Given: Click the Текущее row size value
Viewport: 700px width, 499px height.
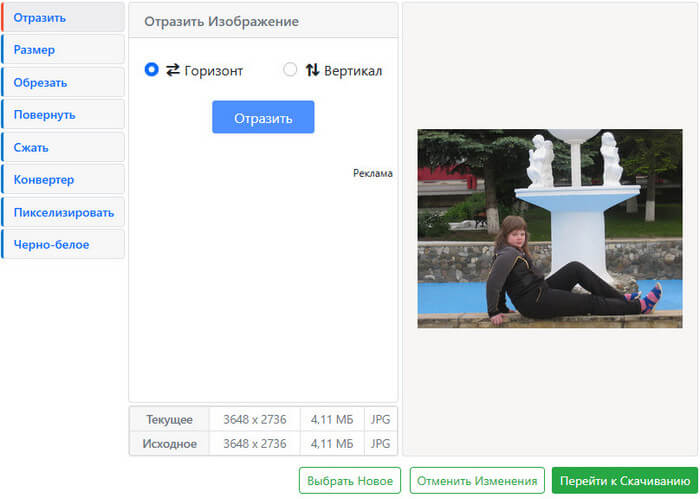Looking at the screenshot, I should tap(254, 419).
